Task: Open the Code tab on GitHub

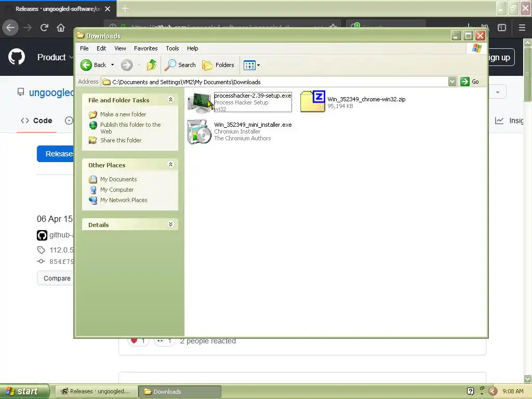Action: click(x=36, y=121)
